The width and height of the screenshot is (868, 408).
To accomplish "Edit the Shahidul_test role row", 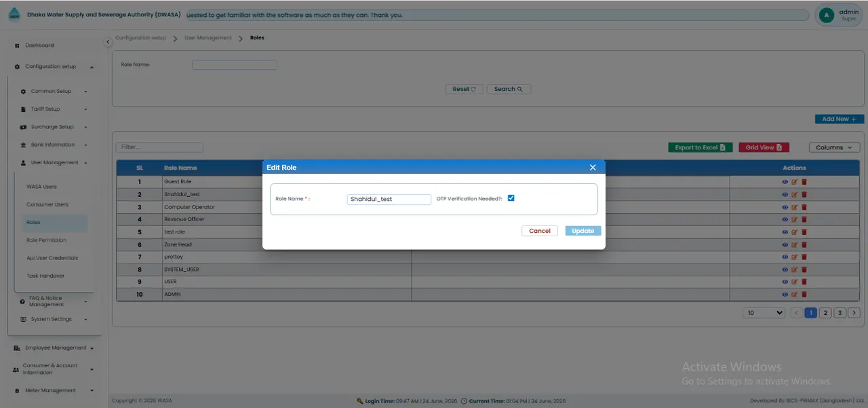I will coord(795,194).
